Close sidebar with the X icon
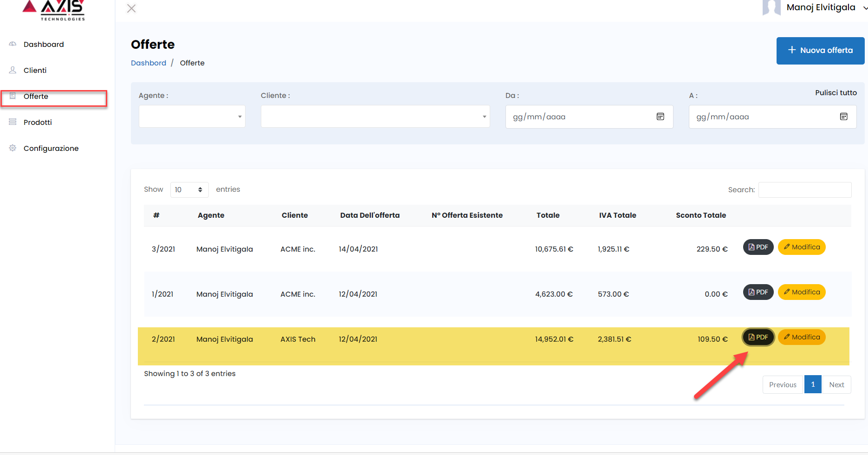The width and height of the screenshot is (868, 455). [x=131, y=8]
